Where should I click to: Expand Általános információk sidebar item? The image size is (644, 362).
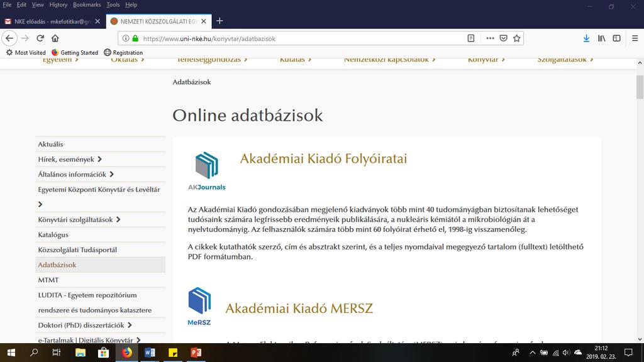(112, 175)
